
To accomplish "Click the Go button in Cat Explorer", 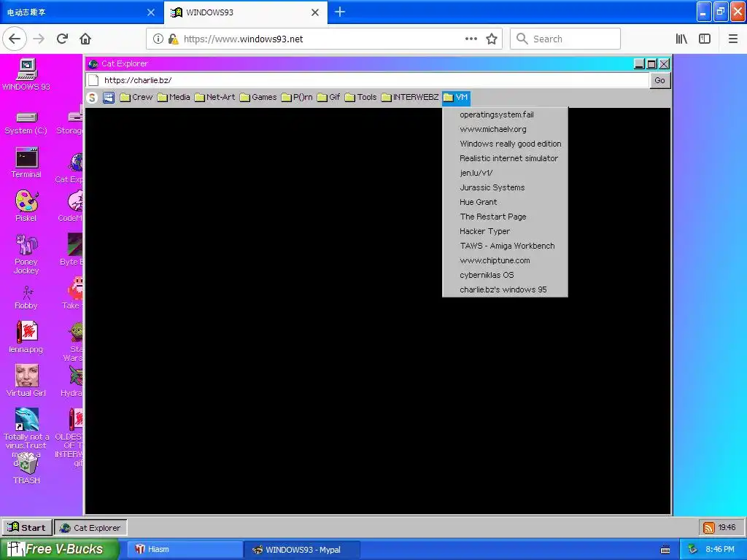I will (659, 80).
